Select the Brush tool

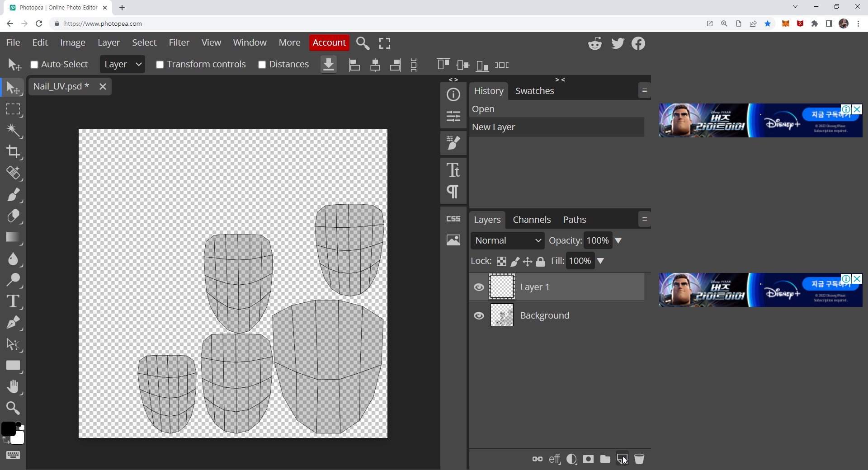[x=13, y=195]
